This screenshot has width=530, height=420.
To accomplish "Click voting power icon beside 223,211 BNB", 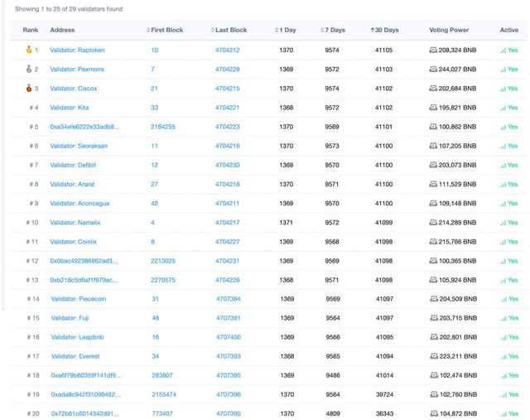I will (x=434, y=356).
